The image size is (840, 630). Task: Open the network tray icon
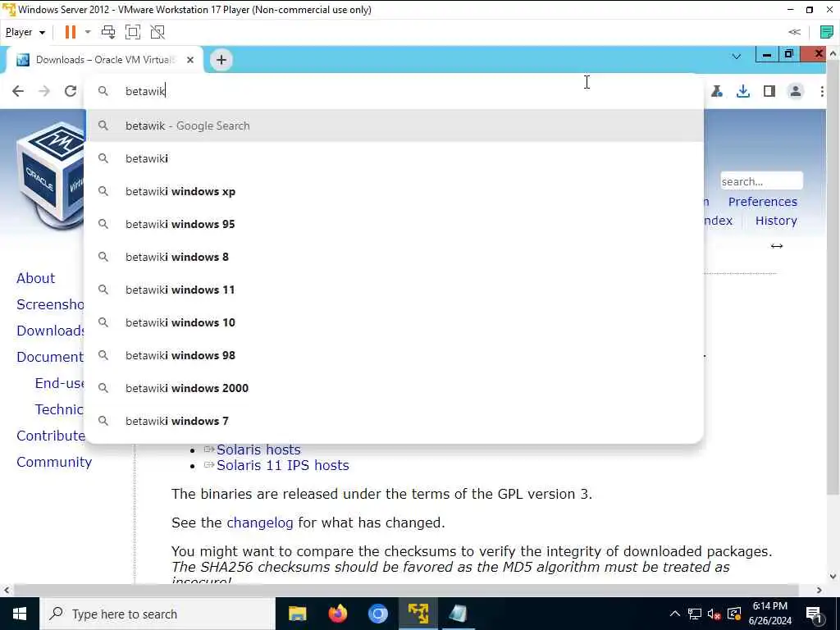click(x=694, y=614)
